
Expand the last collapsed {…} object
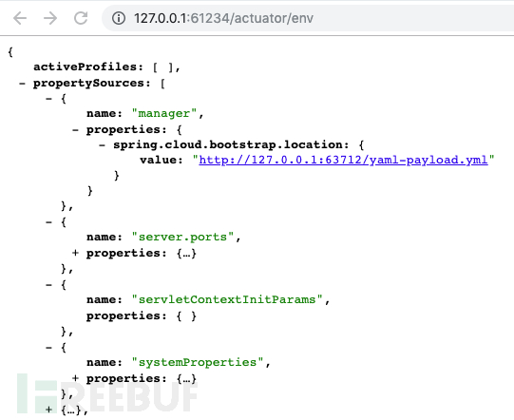(48, 410)
